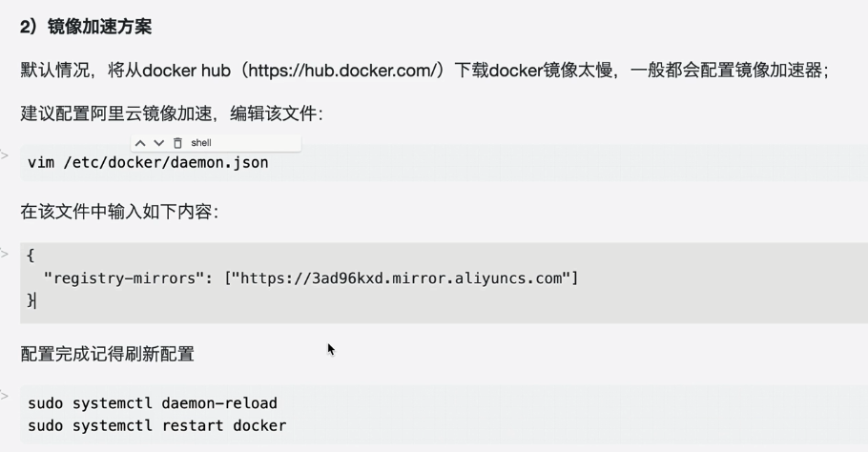This screenshot has height=452, width=868.
Task: Collapse the systemctl commands block arrow
Action: pyautogui.click(x=5, y=395)
